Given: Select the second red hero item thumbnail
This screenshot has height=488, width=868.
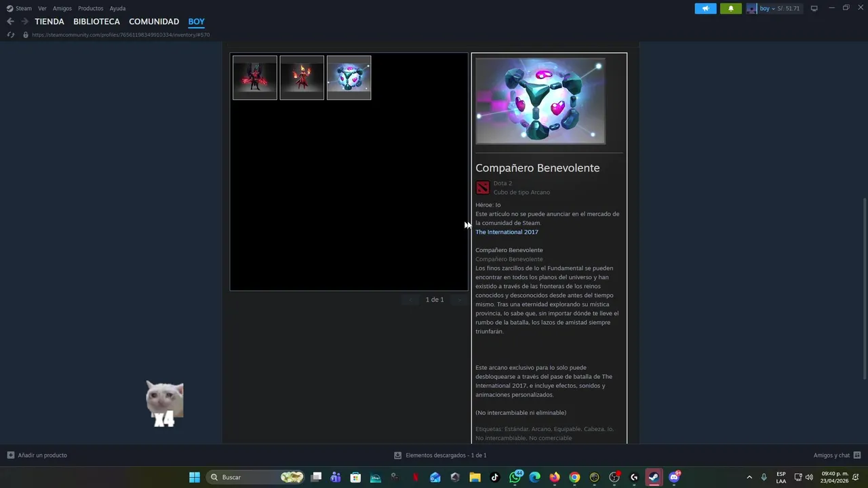Looking at the screenshot, I should 302,77.
